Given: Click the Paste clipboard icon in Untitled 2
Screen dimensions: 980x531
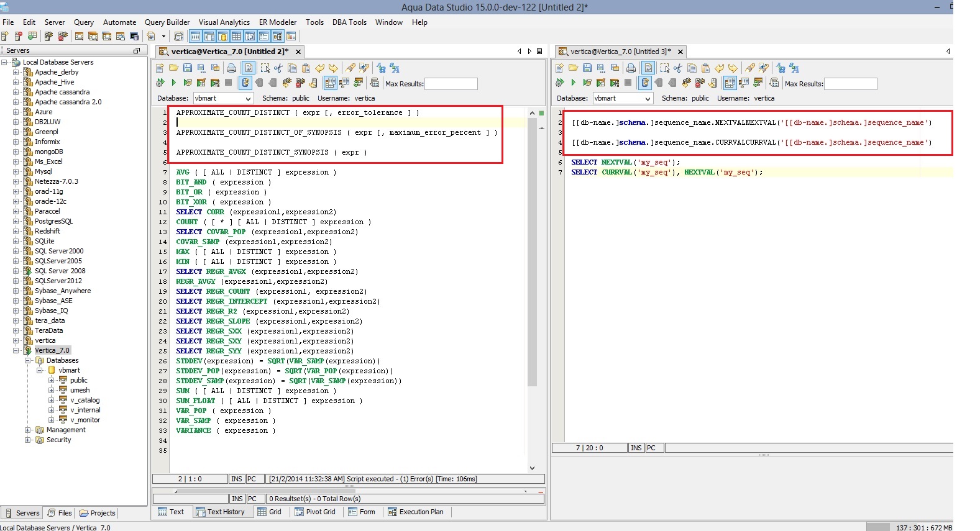Looking at the screenshot, I should [306, 68].
